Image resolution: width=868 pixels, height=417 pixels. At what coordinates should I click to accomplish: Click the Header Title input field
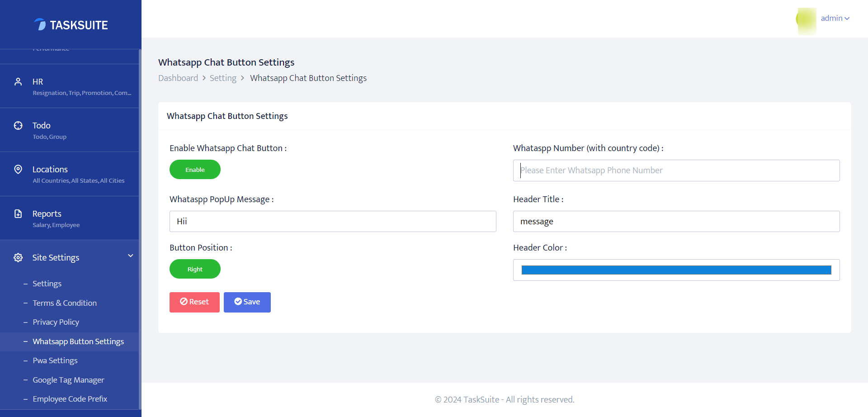coord(676,222)
